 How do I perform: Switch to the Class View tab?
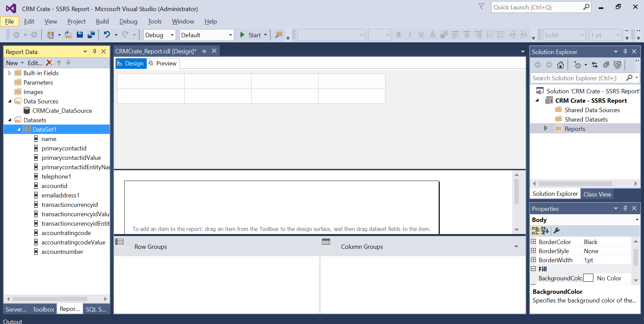597,194
